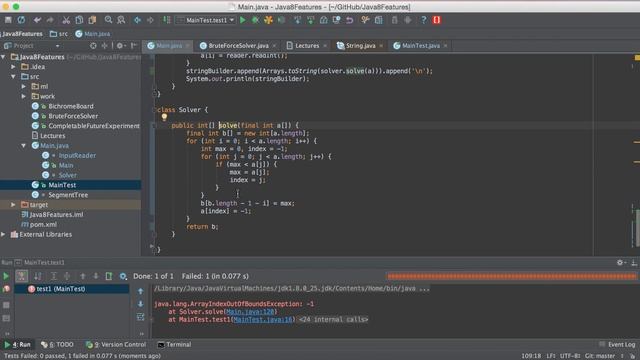This screenshot has height=360, width=640.
Task: Switch to the BruteForceSolver.java tab
Action: [238, 46]
